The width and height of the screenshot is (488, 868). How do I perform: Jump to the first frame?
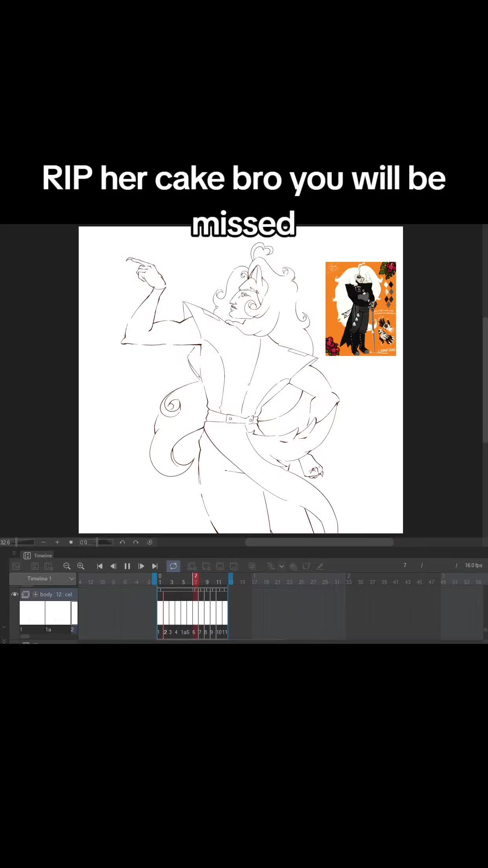coord(100,566)
